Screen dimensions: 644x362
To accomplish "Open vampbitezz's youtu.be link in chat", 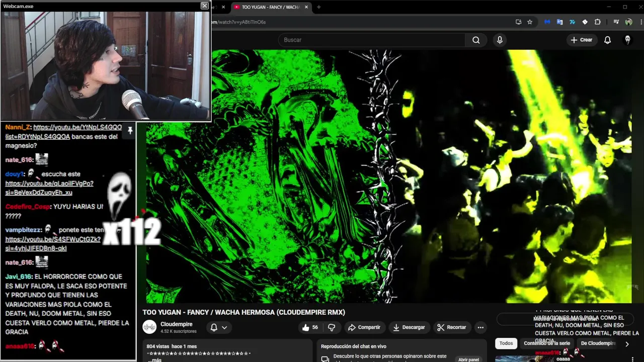I will 53,244.
